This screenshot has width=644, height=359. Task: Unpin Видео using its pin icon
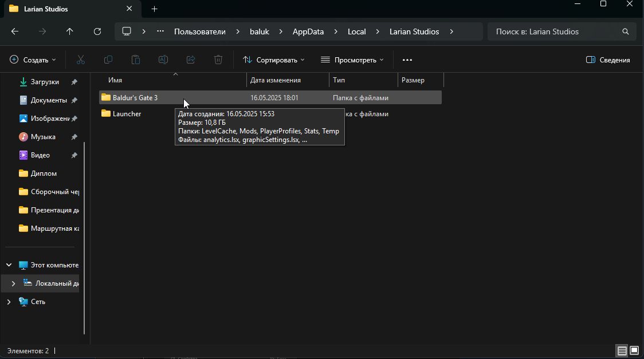click(x=74, y=155)
